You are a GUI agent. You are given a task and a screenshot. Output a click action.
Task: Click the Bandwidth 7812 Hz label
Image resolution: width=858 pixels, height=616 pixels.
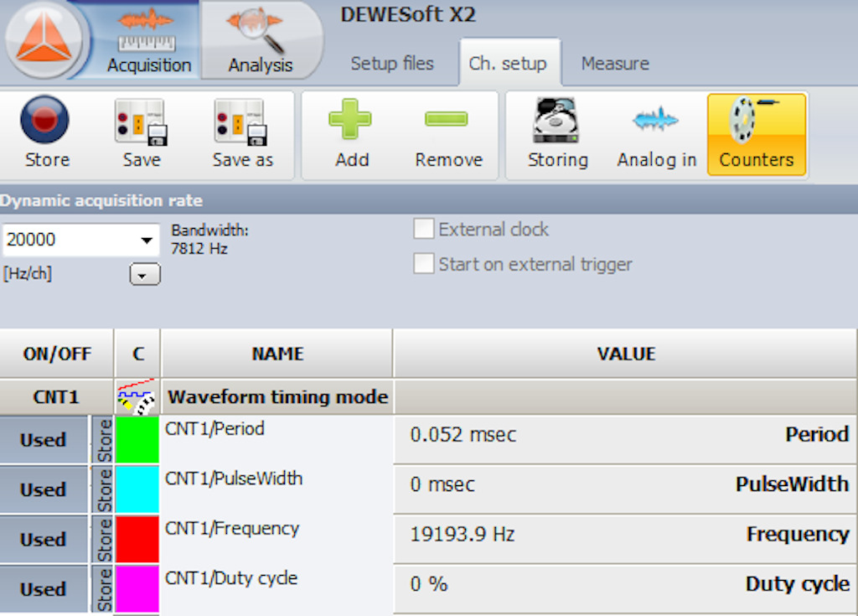pos(209,240)
